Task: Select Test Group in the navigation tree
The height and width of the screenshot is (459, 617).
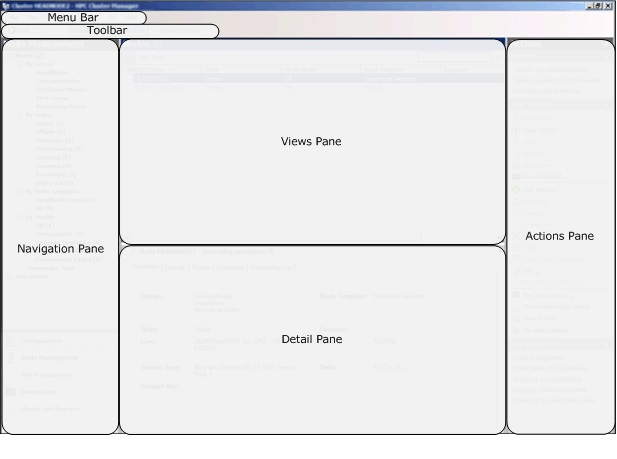Action: (x=52, y=98)
